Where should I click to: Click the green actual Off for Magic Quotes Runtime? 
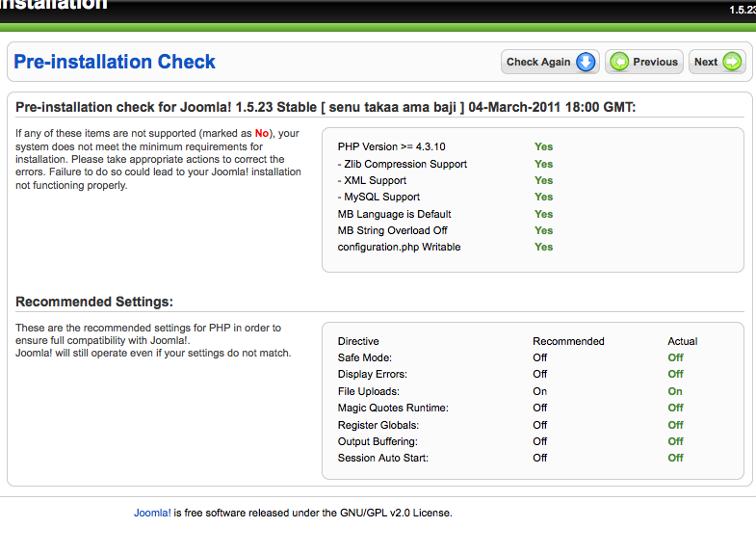[675, 408]
